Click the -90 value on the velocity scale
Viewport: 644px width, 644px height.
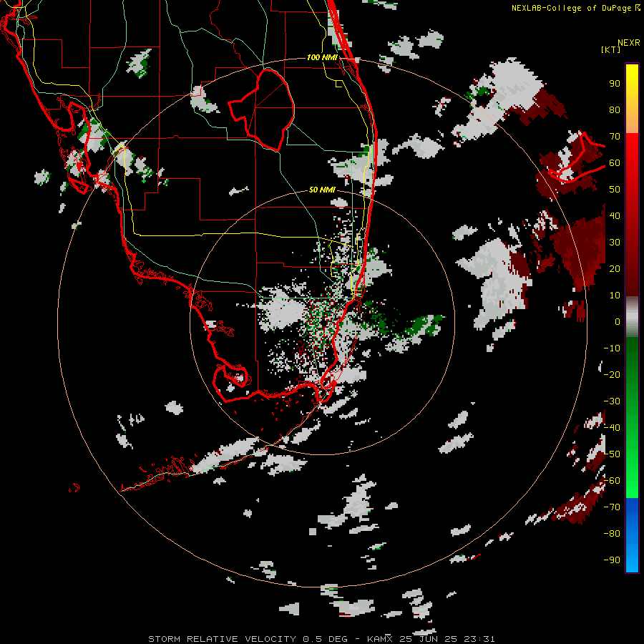(x=612, y=560)
